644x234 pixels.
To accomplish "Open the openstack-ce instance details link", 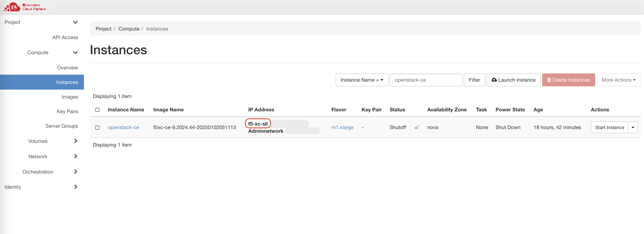I will (x=124, y=127).
